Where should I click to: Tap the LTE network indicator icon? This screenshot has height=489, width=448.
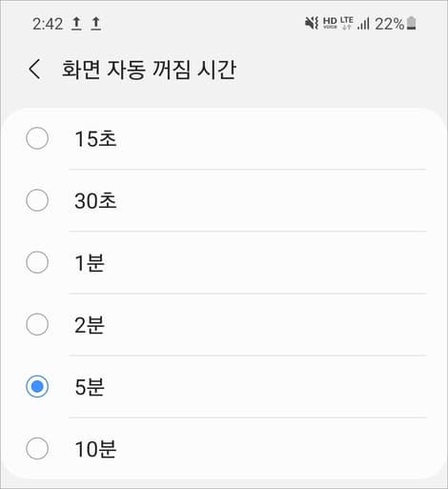(x=347, y=23)
